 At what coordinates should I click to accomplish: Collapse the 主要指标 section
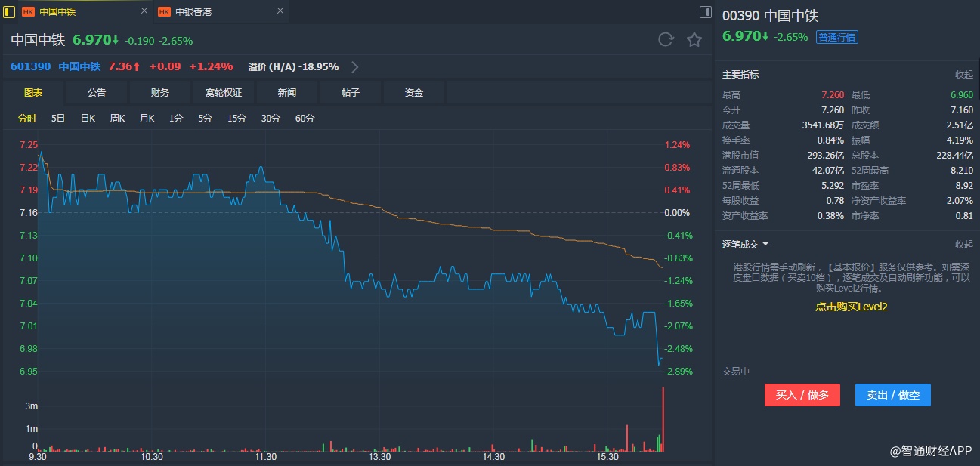(x=963, y=75)
